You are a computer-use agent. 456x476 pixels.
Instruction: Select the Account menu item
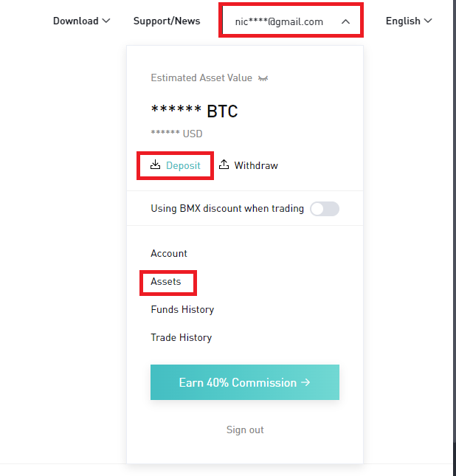pos(169,253)
